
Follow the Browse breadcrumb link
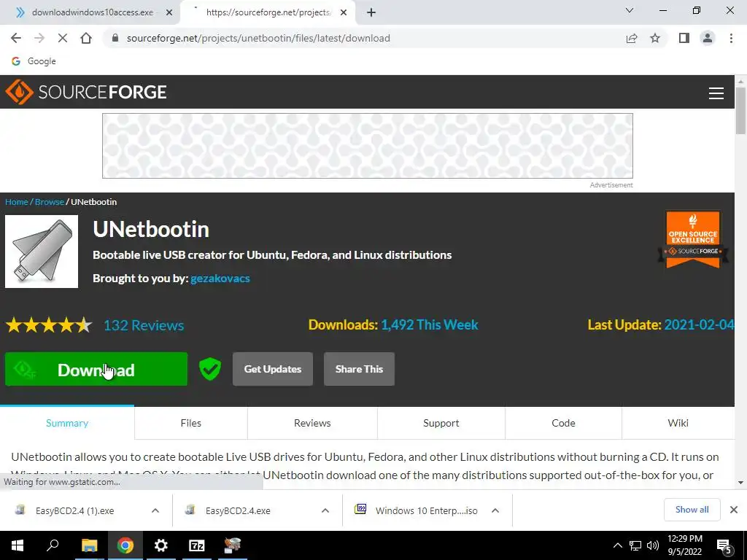(x=49, y=202)
